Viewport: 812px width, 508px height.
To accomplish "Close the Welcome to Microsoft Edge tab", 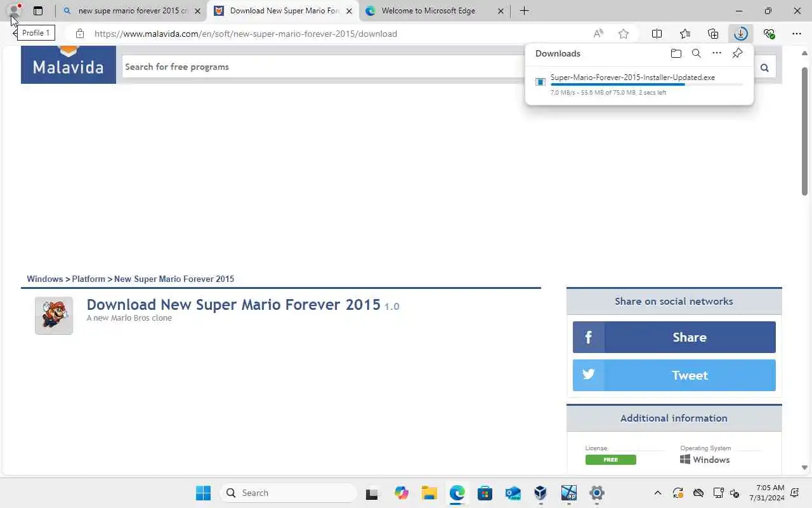I will 501,11.
